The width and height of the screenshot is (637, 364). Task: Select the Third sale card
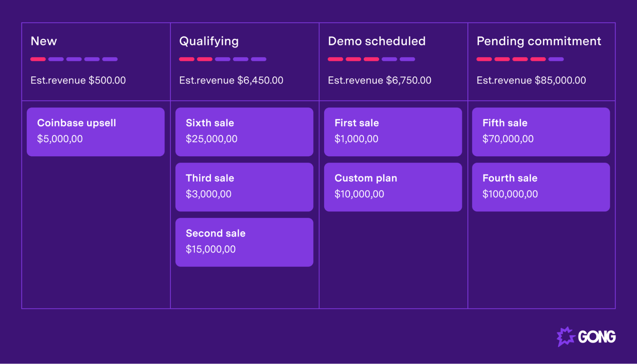[x=244, y=187]
